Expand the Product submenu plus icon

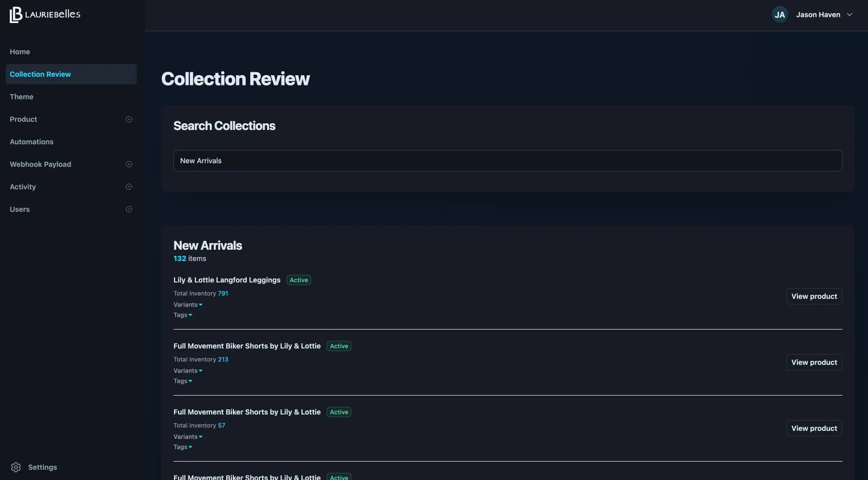[x=129, y=119]
